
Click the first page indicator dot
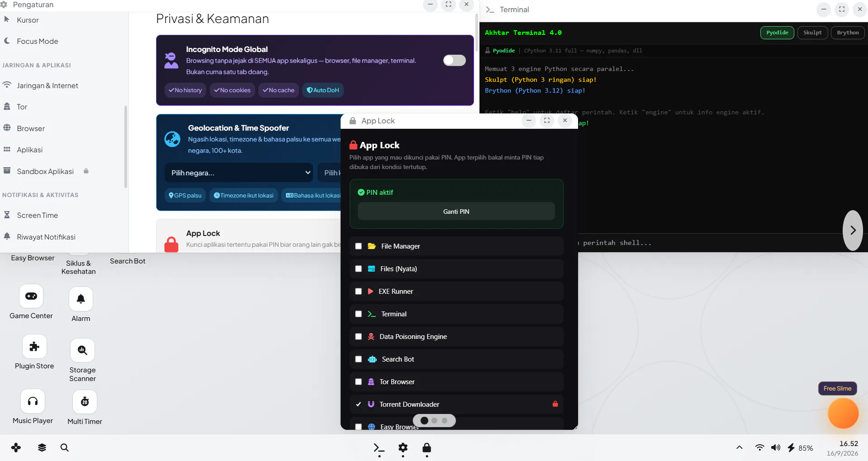click(424, 420)
